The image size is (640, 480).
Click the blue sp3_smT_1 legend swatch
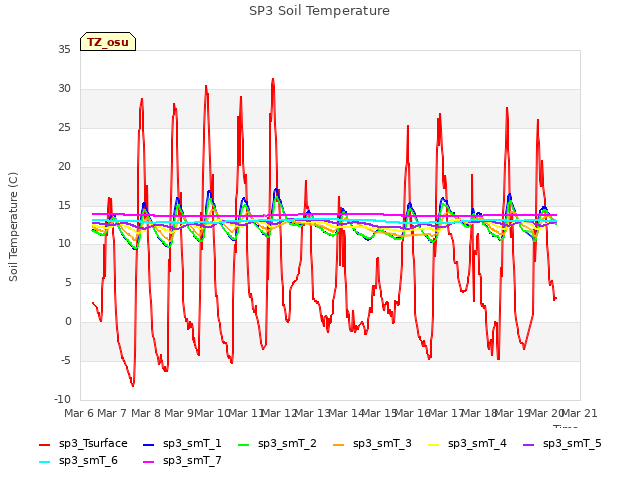click(x=149, y=444)
